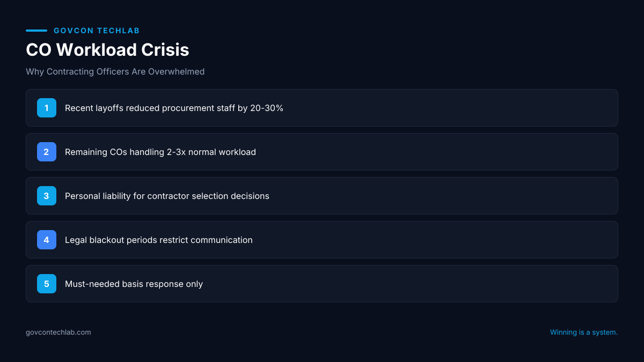Viewport: 644px width, 362px height.
Task: Click the blue accent line beside GOVCON TECHLAB
Action: (x=36, y=31)
